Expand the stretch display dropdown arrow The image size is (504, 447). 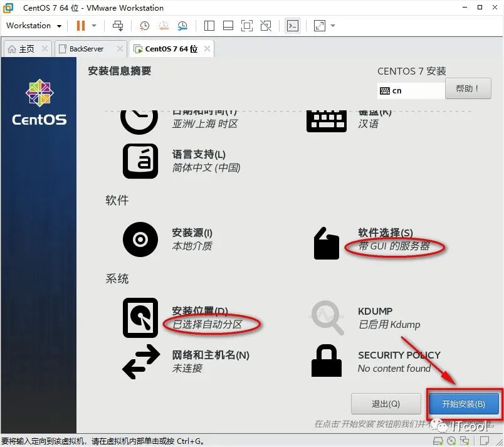[333, 25]
